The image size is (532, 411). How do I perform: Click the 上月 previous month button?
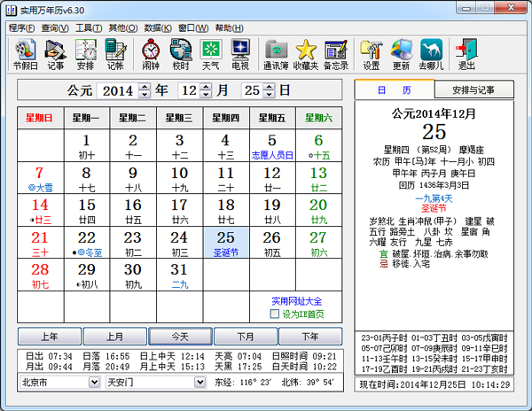pyautogui.click(x=115, y=337)
